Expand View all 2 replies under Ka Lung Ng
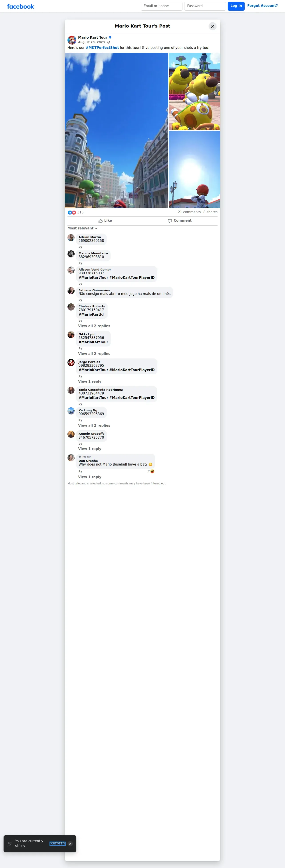Viewport: 285px width, 868px height. (x=94, y=426)
